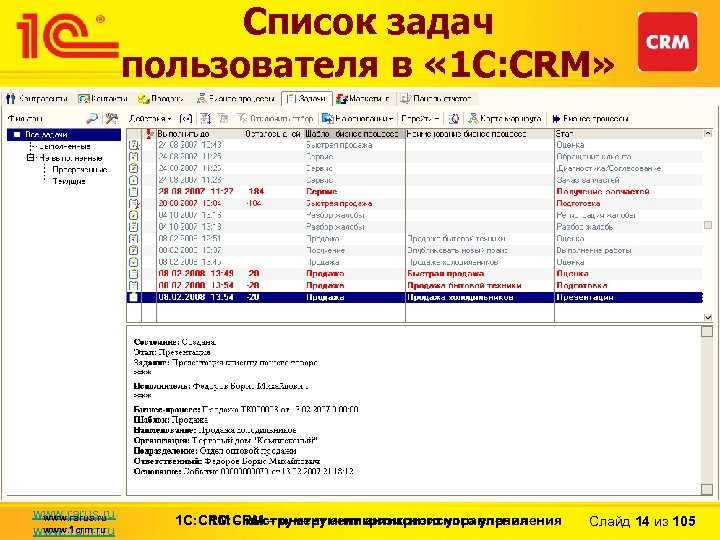Click task icon of Обращение клиента row
The height and width of the screenshot is (540, 720).
click(133, 157)
